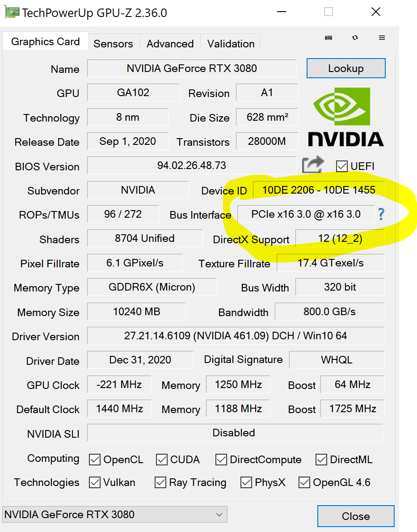
Task: Toggle the DirectCompute checkbox
Action: coord(221,460)
